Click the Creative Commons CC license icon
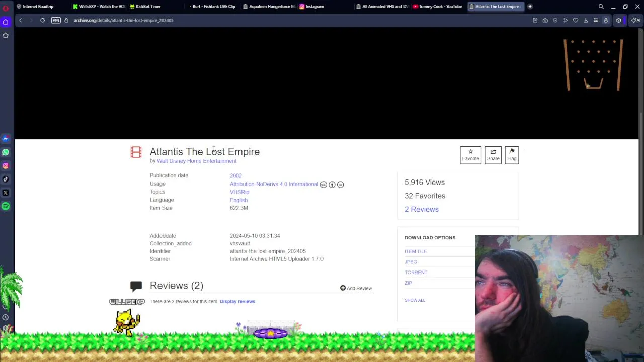This screenshot has height=362, width=644. click(x=324, y=185)
